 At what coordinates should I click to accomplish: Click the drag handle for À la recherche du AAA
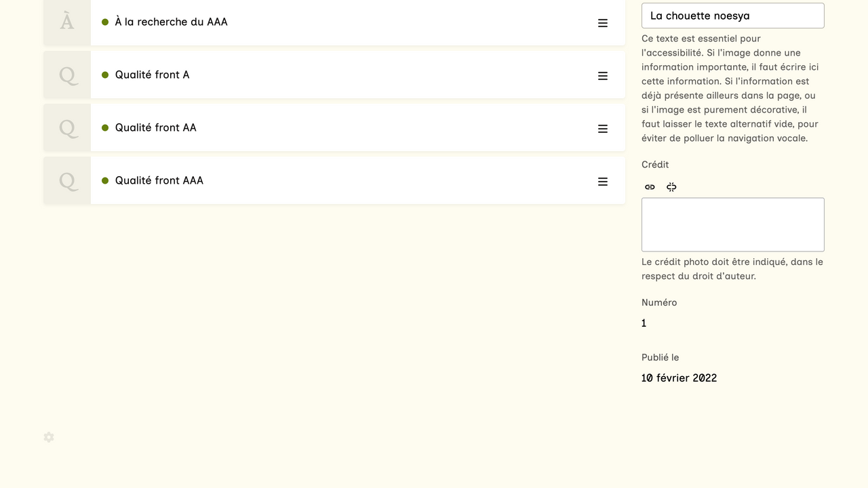coord(602,23)
